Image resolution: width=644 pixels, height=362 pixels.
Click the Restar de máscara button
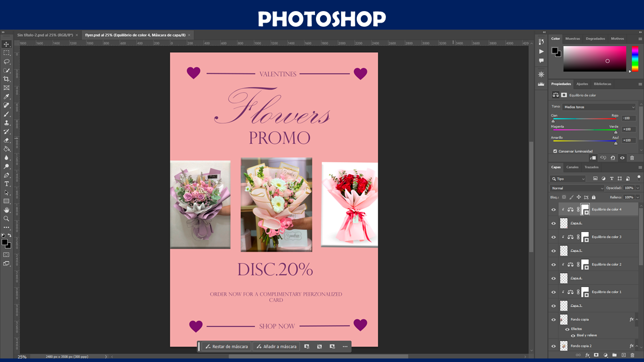click(226, 346)
